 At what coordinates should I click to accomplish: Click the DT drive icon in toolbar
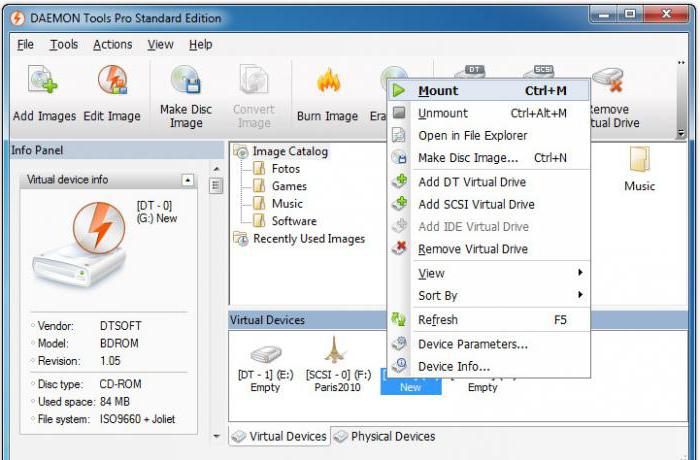[x=470, y=71]
